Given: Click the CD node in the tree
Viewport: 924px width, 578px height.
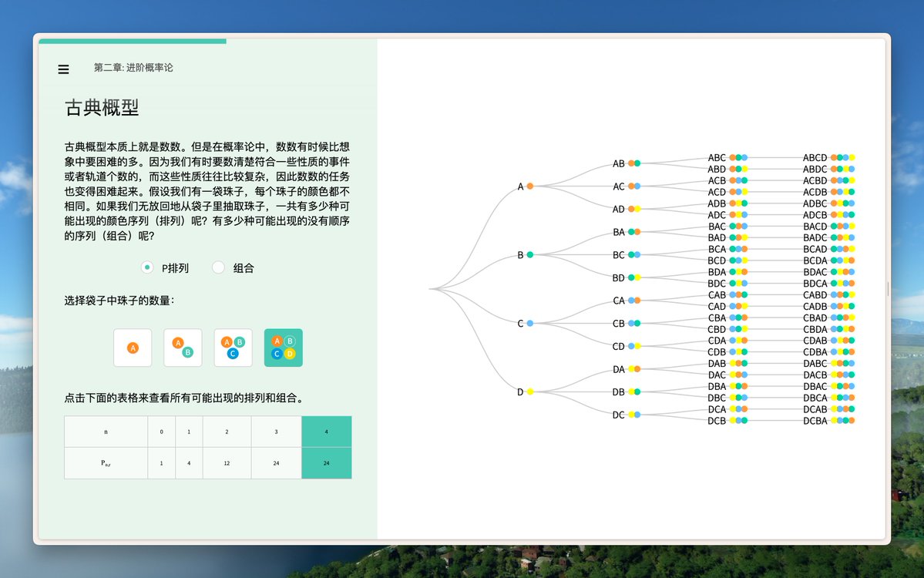Looking at the screenshot, I should point(627,346).
